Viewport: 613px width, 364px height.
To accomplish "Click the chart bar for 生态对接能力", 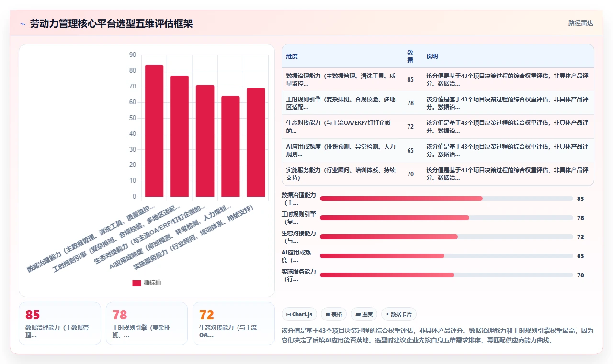I will (205, 141).
